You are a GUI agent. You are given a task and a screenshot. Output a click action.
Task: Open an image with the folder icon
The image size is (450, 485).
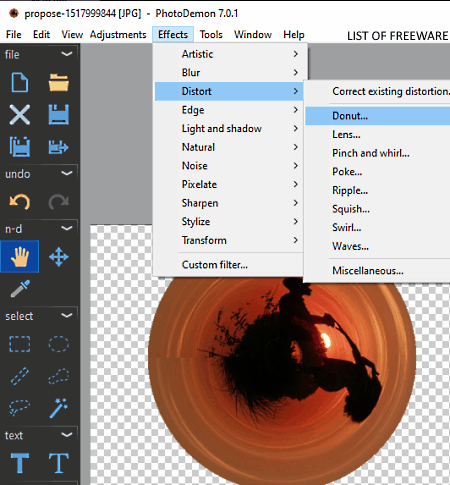click(x=59, y=83)
